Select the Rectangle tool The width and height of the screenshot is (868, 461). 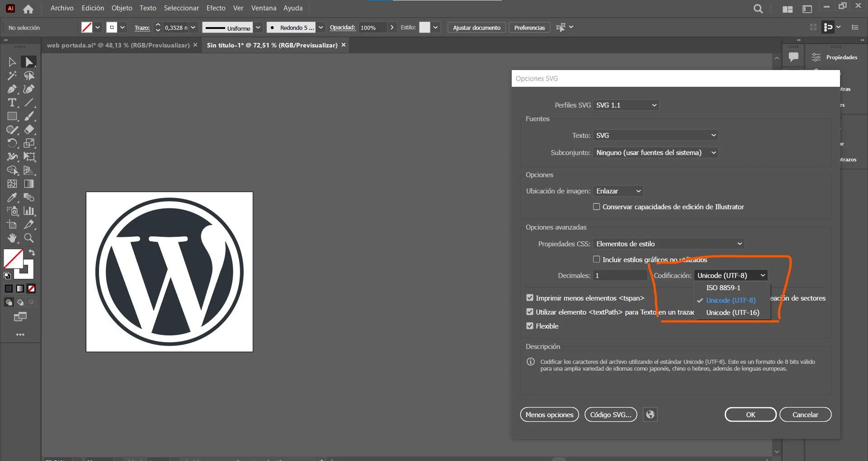pyautogui.click(x=12, y=116)
